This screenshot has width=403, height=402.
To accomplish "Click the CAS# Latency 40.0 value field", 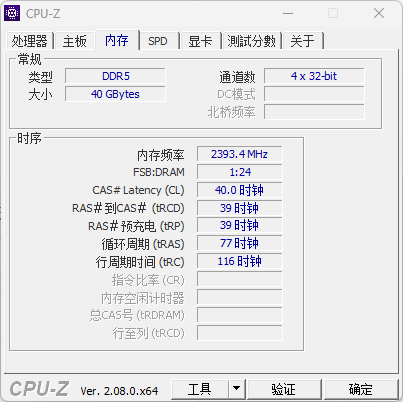I will 239,190.
